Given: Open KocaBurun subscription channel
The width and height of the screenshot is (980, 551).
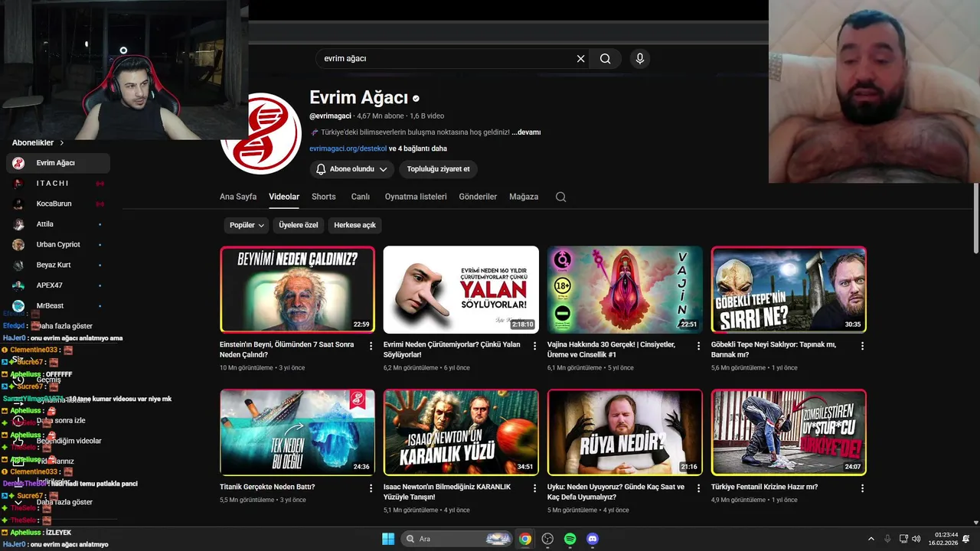Looking at the screenshot, I should (58, 204).
